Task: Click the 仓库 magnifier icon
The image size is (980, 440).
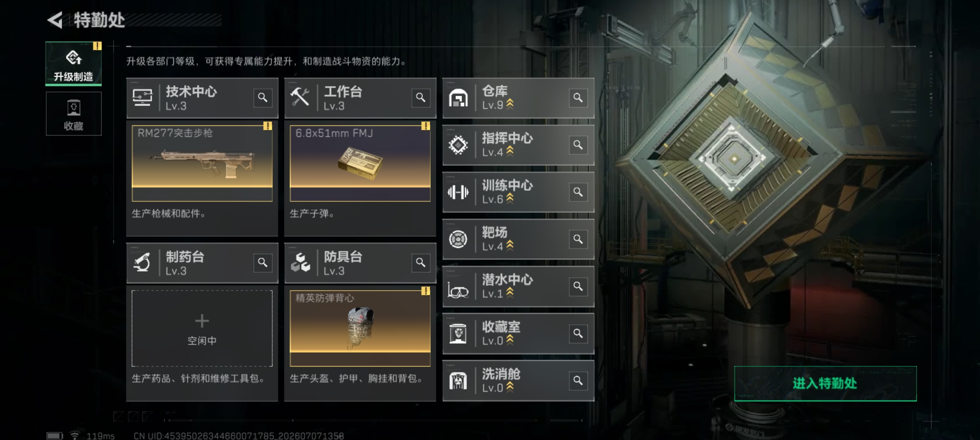Action: (578, 98)
